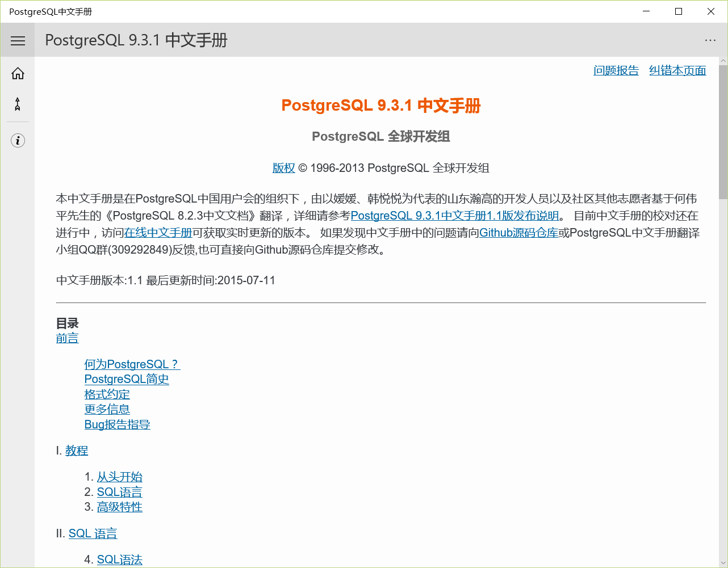Close the PostgreSQL manual window

pyautogui.click(x=711, y=11)
